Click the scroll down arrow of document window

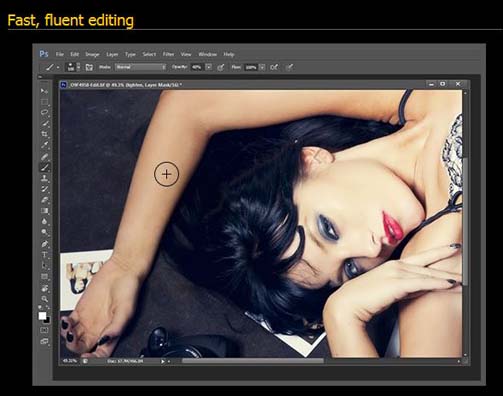point(465,355)
